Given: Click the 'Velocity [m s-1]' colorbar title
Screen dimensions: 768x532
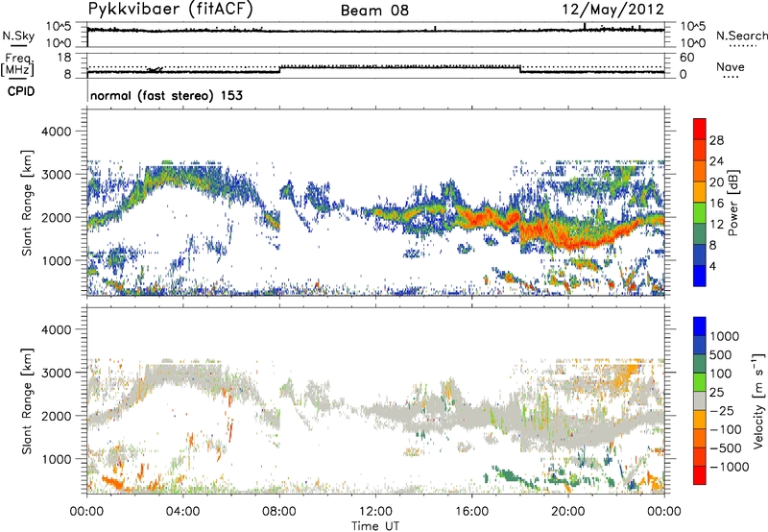Looking at the screenshot, I should coord(758,400).
